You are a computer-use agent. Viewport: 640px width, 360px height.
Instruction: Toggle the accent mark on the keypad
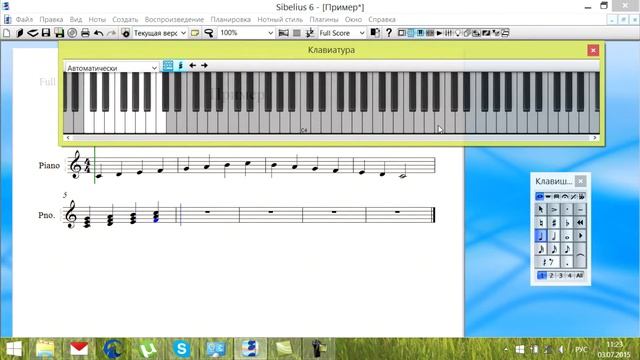click(554, 209)
